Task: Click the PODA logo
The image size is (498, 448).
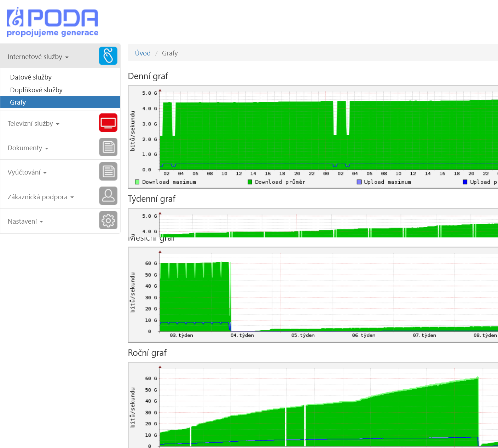Action: tap(52, 22)
